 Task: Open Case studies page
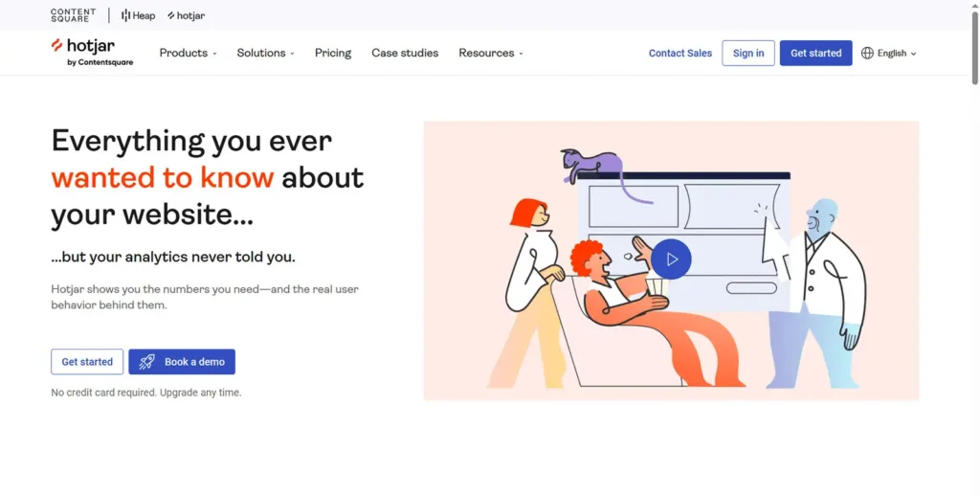click(405, 54)
